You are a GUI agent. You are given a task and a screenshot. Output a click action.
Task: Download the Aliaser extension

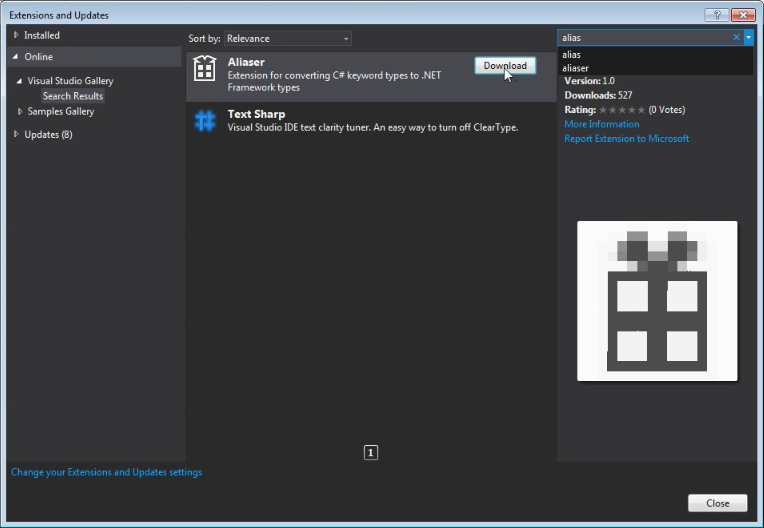(505, 66)
